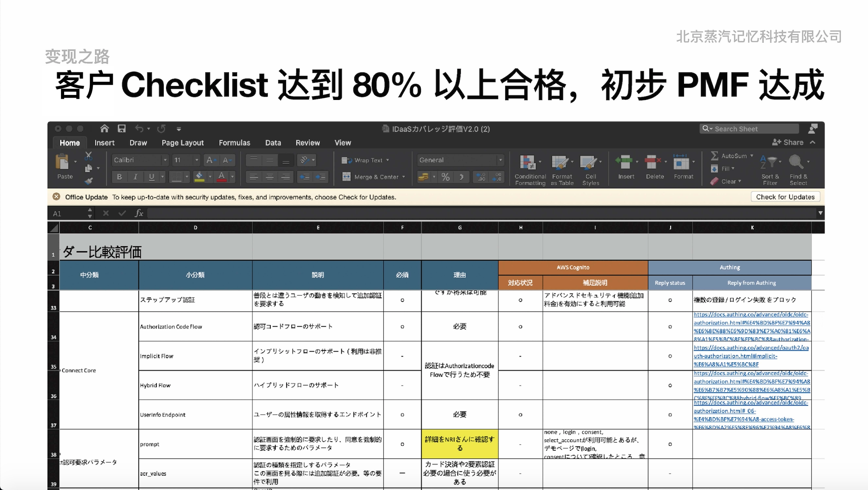Viewport: 868px width, 490px height.
Task: Apply comma style number format
Action: click(462, 177)
